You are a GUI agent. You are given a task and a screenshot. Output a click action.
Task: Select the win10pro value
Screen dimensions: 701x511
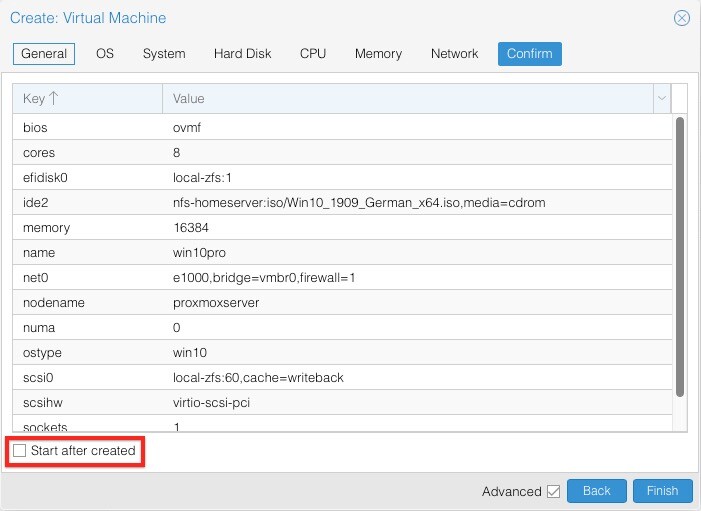[199, 253]
